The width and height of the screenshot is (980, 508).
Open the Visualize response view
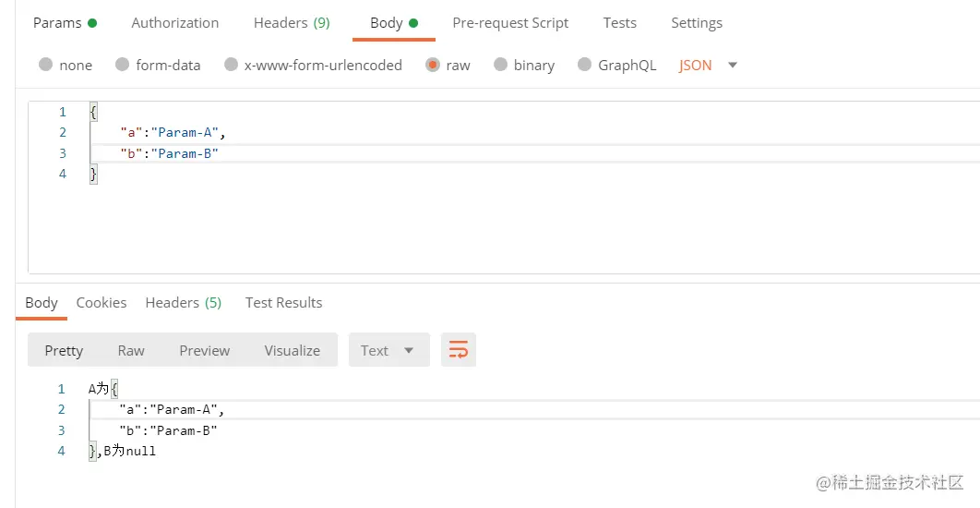click(x=292, y=350)
